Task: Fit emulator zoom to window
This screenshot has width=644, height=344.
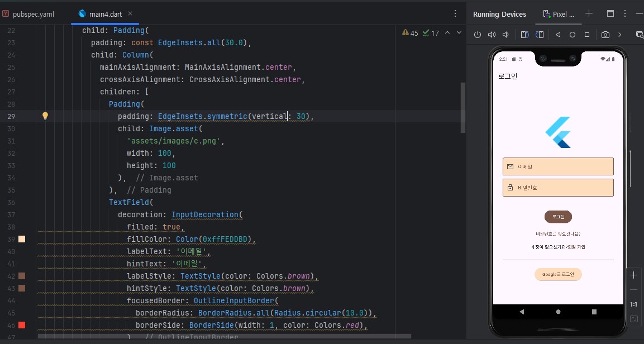Action: (634, 319)
